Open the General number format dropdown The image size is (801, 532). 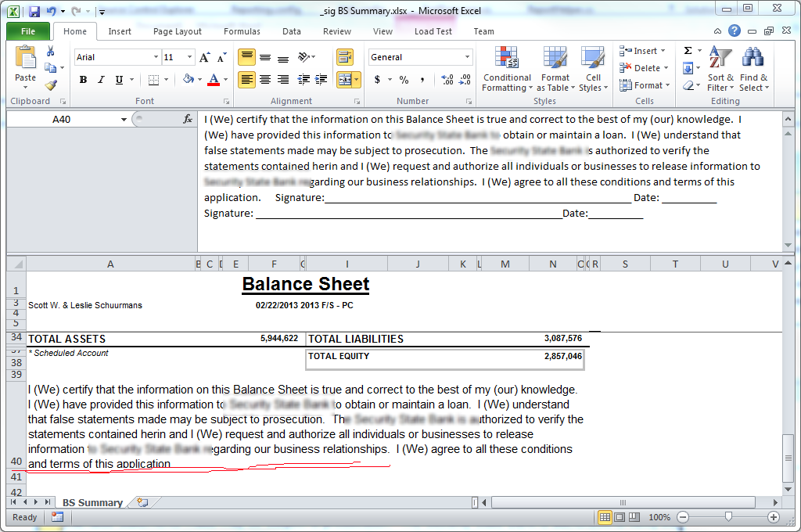click(467, 57)
